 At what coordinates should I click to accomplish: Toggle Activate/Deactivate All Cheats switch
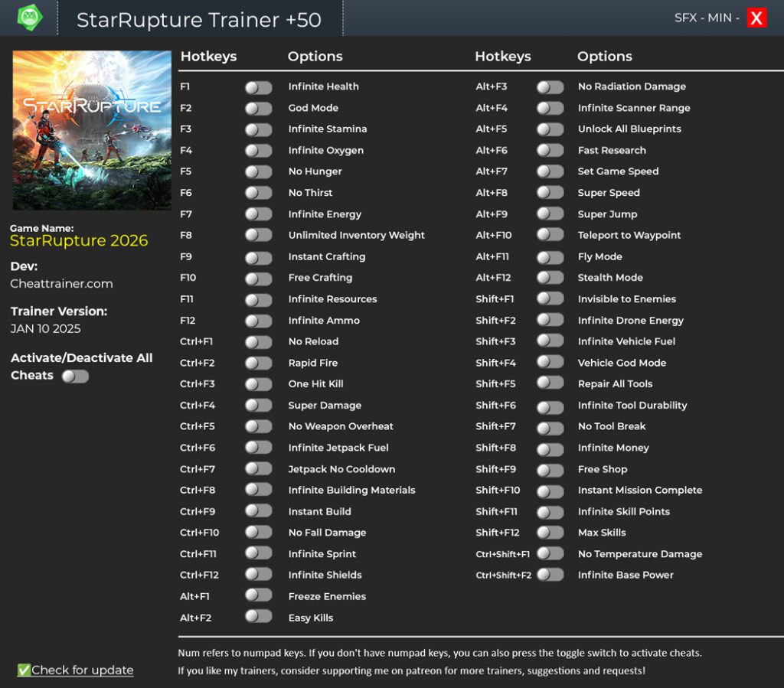pyautogui.click(x=75, y=376)
